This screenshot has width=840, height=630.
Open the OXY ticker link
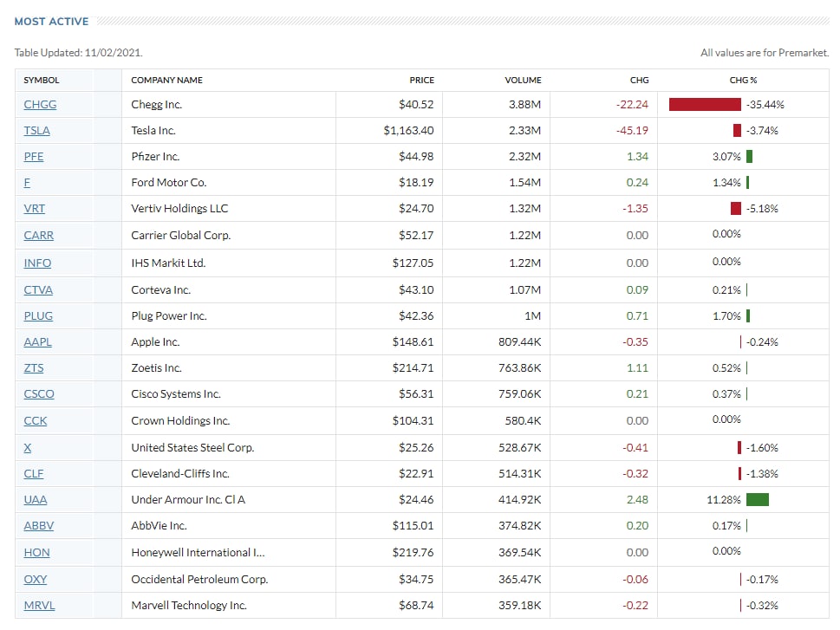pyautogui.click(x=36, y=579)
